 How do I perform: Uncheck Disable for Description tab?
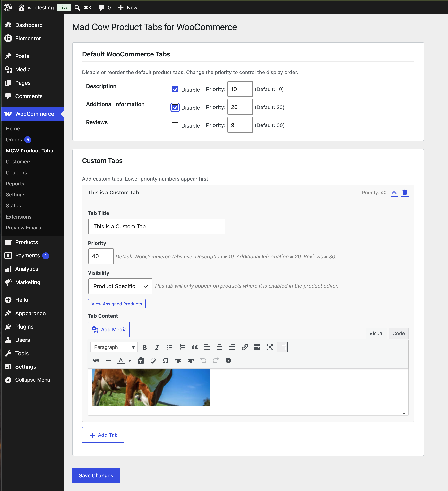tap(175, 89)
